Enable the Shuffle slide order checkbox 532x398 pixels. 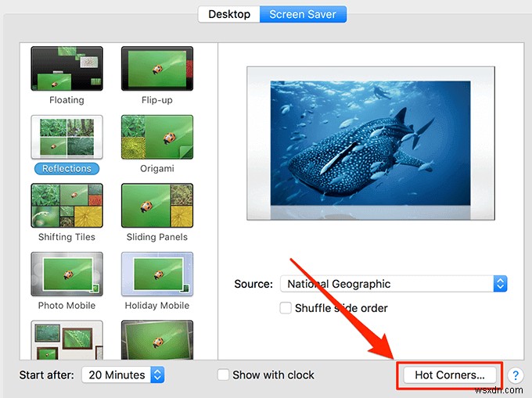[286, 308]
